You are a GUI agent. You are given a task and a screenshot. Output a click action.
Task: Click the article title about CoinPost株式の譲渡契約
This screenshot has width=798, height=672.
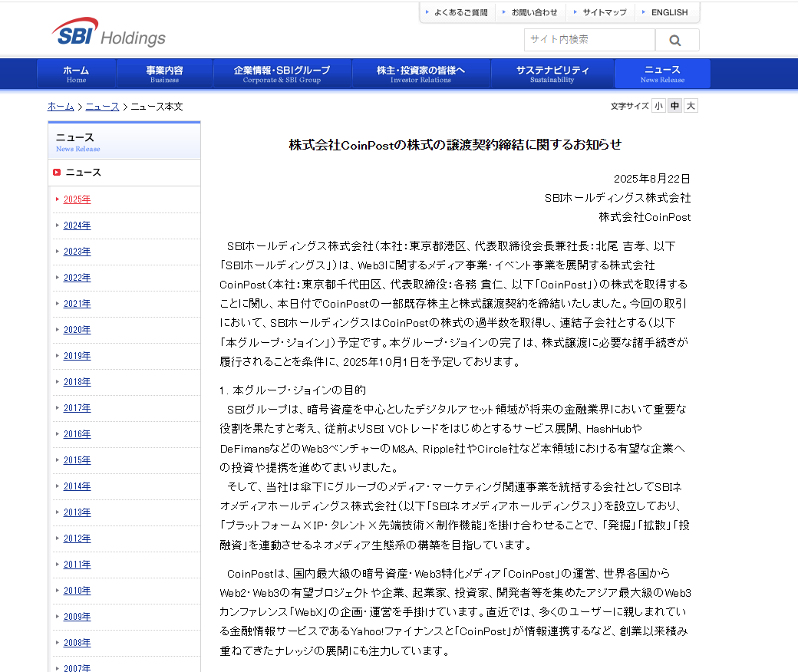455,145
